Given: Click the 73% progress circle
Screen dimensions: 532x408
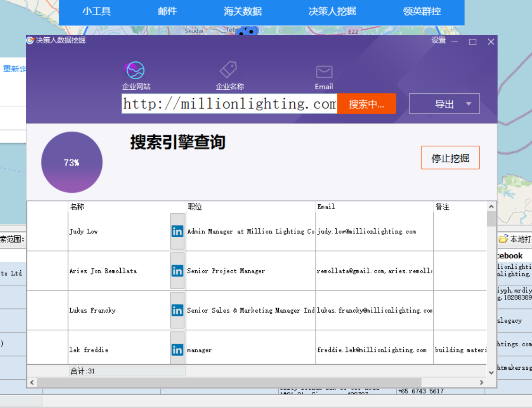Looking at the screenshot, I should pos(72,162).
